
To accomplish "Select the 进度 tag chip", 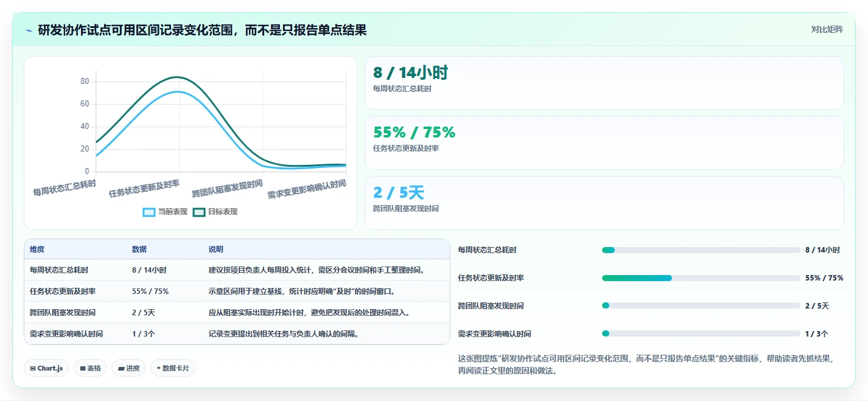I will coord(128,368).
